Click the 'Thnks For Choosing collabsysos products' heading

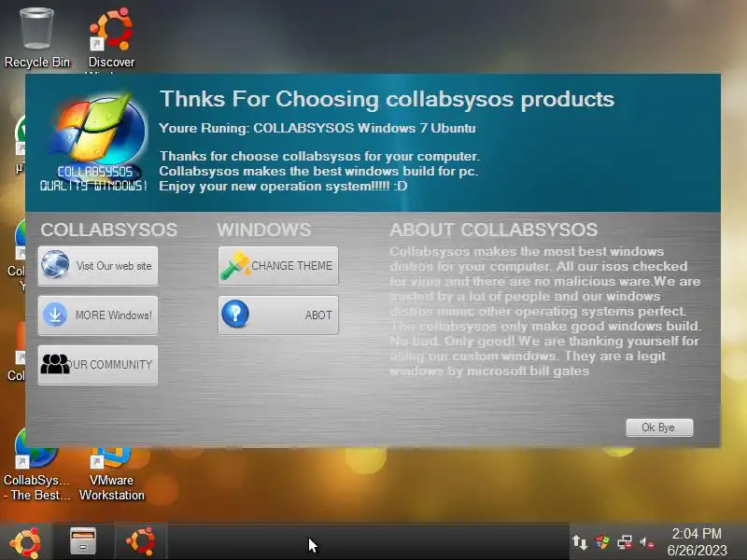pos(387,100)
